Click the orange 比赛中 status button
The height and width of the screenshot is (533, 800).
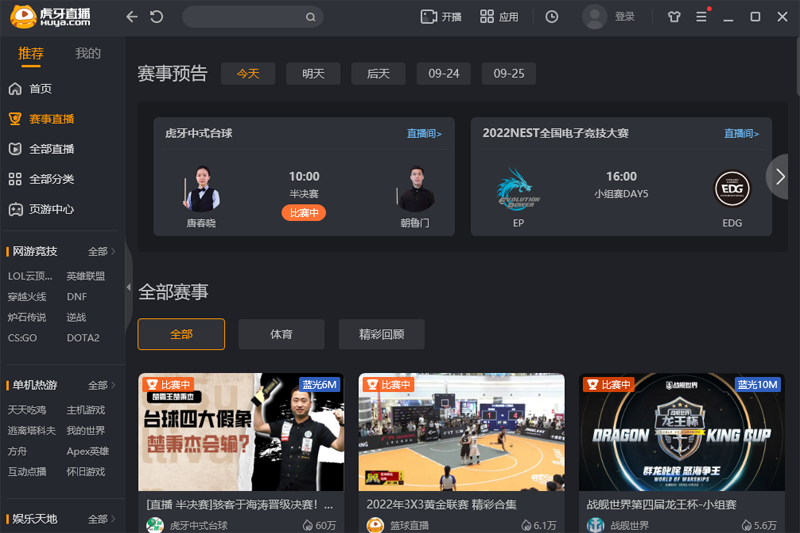pos(304,213)
